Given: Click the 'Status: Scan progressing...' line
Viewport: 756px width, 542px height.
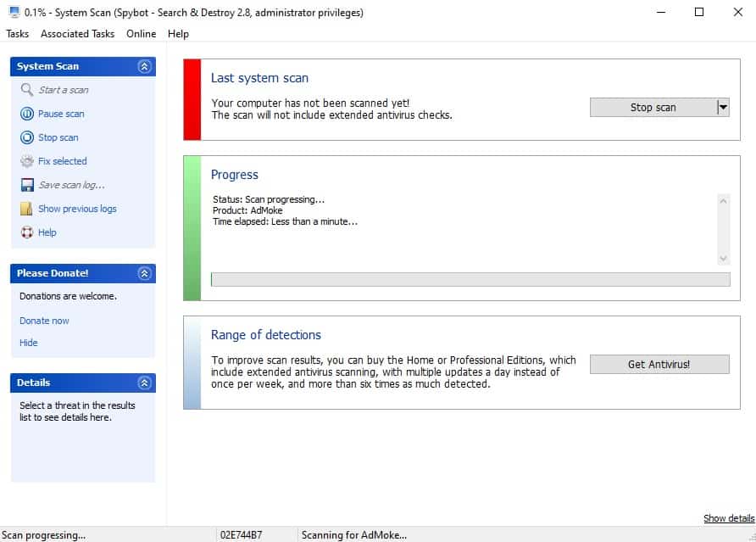Looking at the screenshot, I should pos(269,199).
